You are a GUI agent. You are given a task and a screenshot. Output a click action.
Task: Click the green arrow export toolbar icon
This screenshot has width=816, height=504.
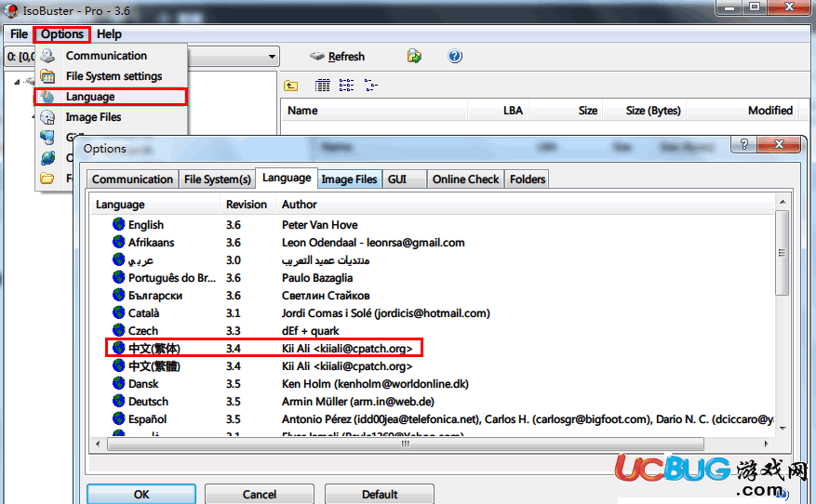414,56
